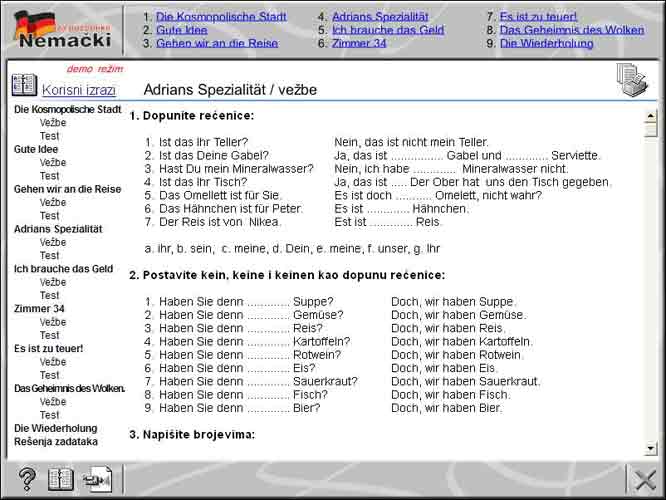The image size is (666, 500).
Task: Click the scrollbar down arrow
Action: click(x=651, y=449)
